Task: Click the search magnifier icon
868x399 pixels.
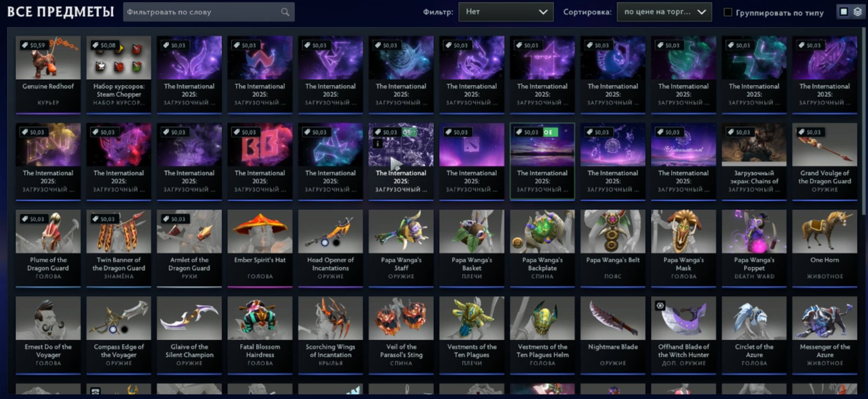Action: pos(285,12)
